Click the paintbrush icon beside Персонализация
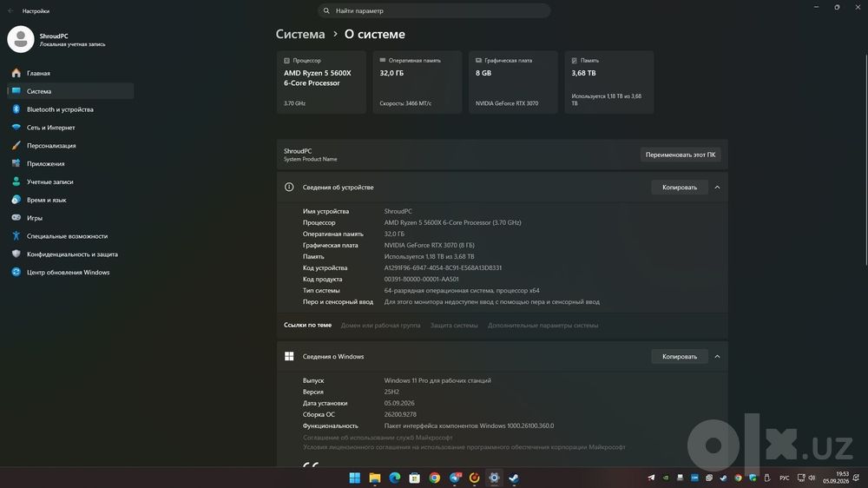The width and height of the screenshot is (868, 488). point(16,146)
